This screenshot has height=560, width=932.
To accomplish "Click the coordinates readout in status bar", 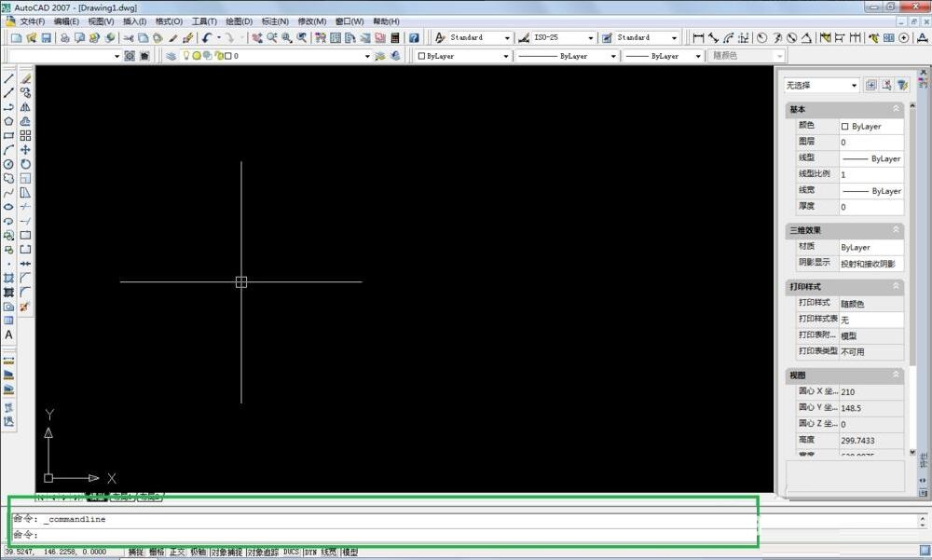I will tap(55, 553).
